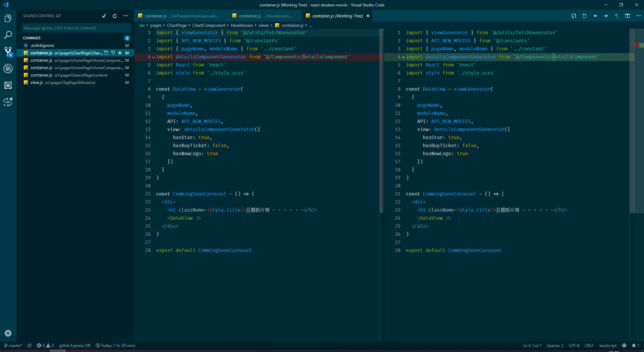The width and height of the screenshot is (644, 352).
Task: Click added line 4 in right diff pane
Action: 506,57
